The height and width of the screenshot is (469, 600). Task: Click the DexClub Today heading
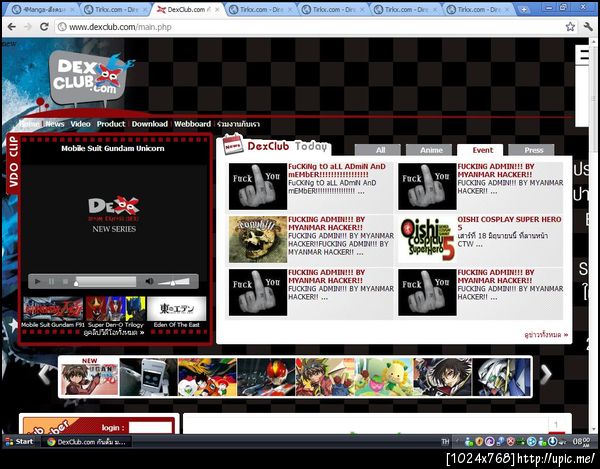point(287,146)
